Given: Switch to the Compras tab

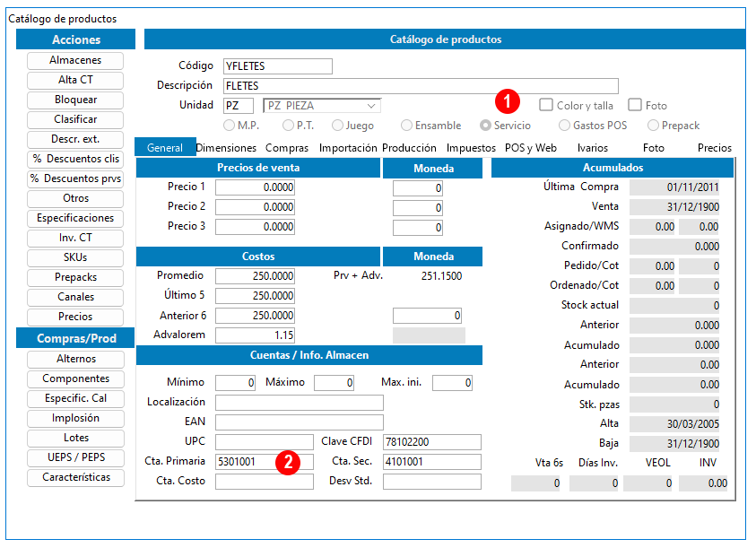Looking at the screenshot, I should pos(287,148).
